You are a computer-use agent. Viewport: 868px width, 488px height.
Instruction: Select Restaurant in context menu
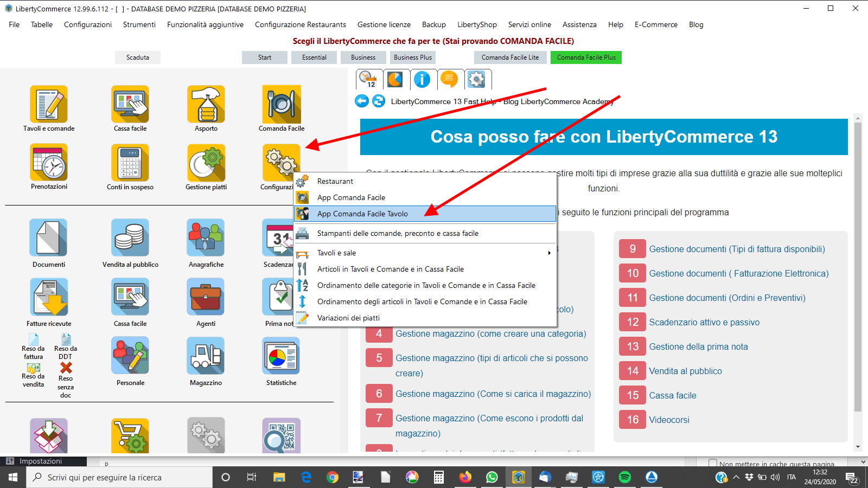point(425,181)
